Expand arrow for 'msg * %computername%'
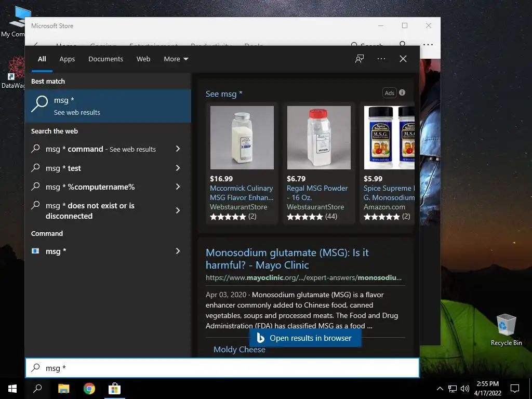Viewport: 532px width, 399px height. click(x=178, y=187)
